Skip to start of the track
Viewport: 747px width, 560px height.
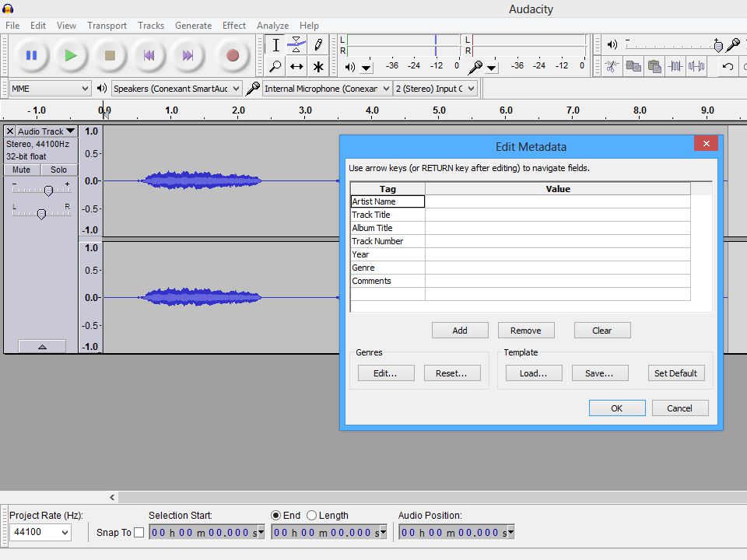click(149, 56)
